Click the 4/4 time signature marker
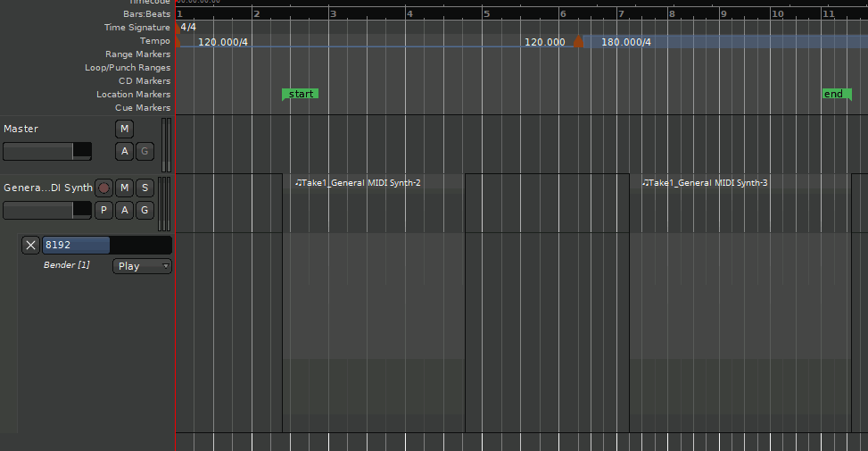This screenshot has height=451, width=868. pos(188,28)
